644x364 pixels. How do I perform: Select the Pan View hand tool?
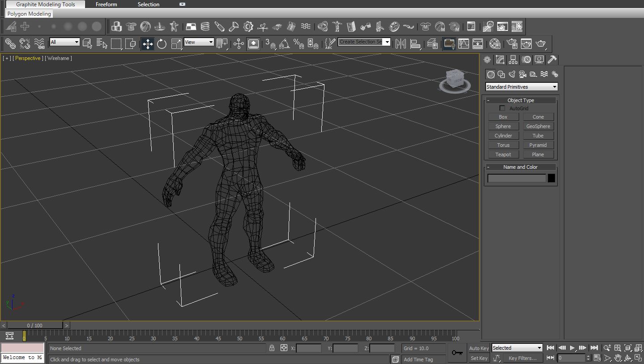(x=618, y=358)
